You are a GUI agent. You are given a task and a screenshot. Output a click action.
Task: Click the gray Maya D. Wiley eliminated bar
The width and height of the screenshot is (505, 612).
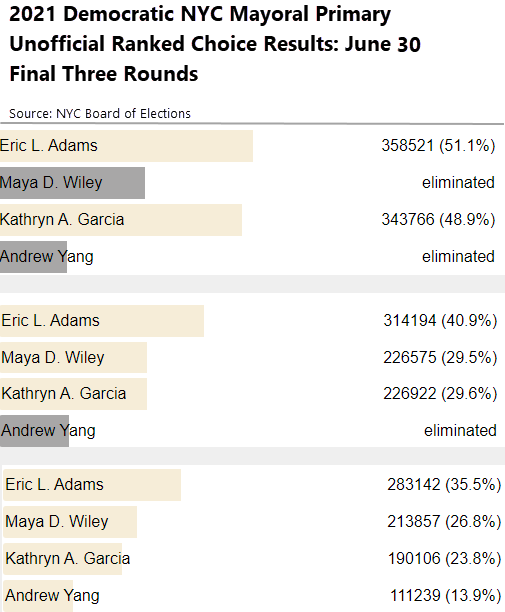(x=72, y=183)
